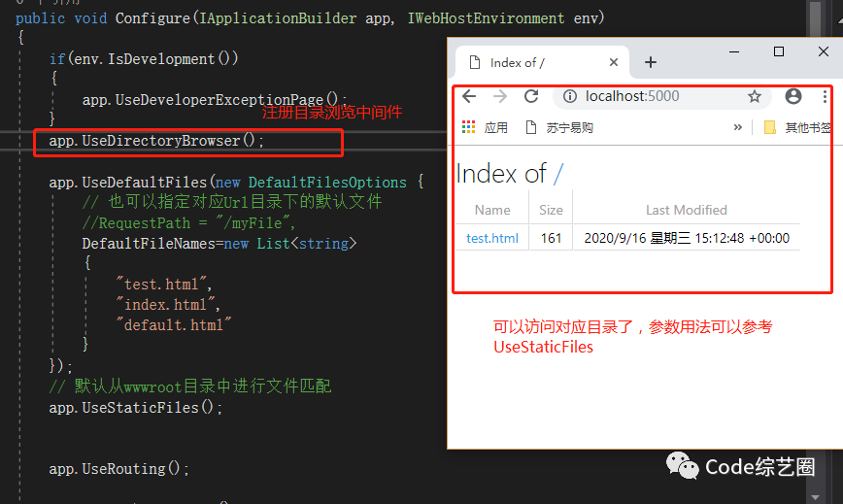
Task: Select the Index of / tab
Action: pos(542,62)
